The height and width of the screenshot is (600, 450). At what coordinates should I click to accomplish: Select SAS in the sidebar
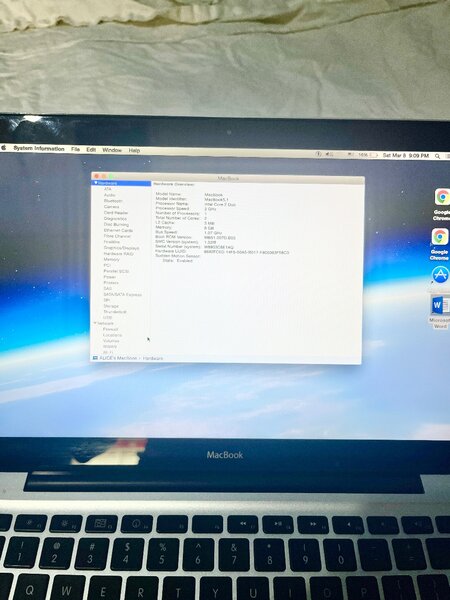[108, 289]
